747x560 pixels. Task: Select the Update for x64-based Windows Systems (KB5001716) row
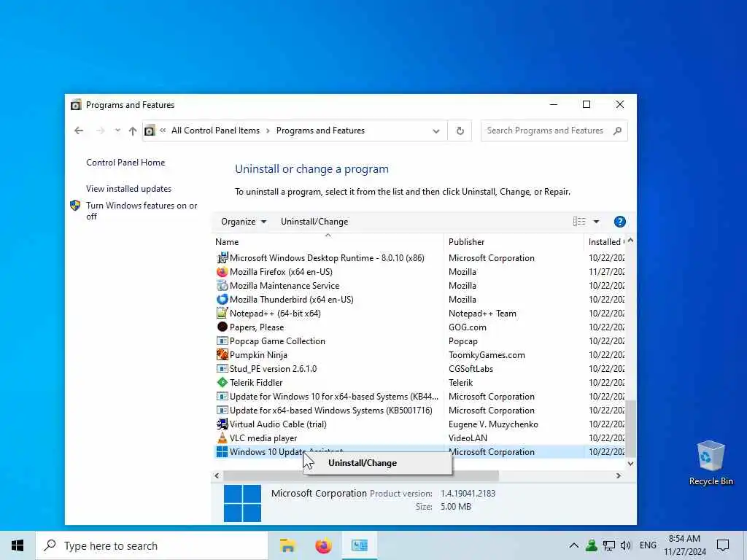pos(419,411)
